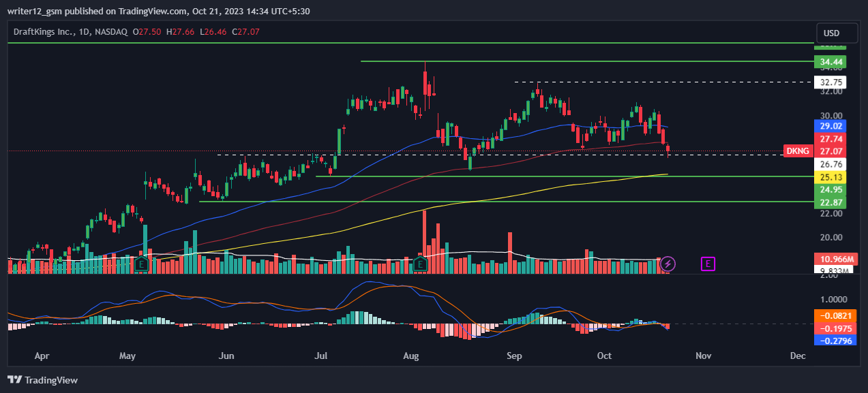Select the yellow 25.13 moving average label

click(830, 176)
